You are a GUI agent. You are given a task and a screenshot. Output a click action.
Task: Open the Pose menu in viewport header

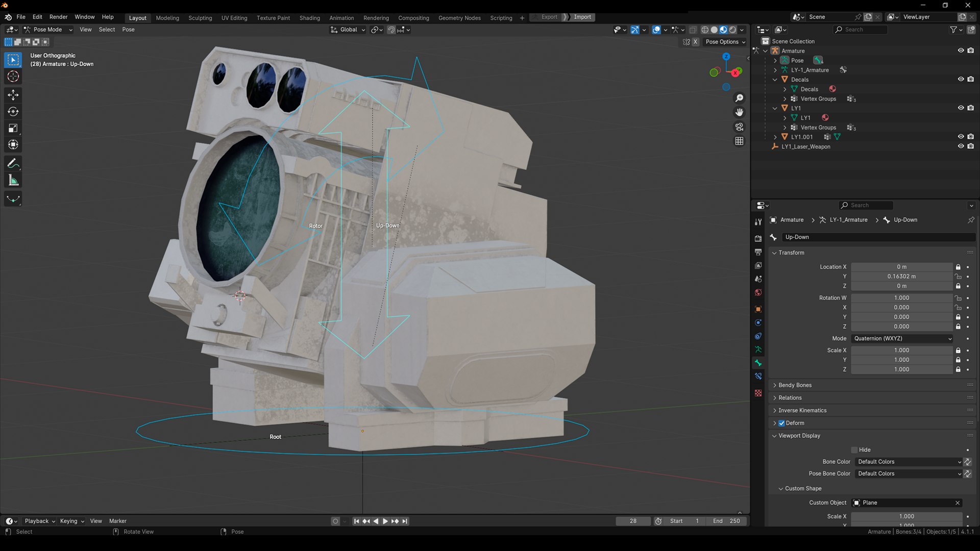tap(128, 30)
